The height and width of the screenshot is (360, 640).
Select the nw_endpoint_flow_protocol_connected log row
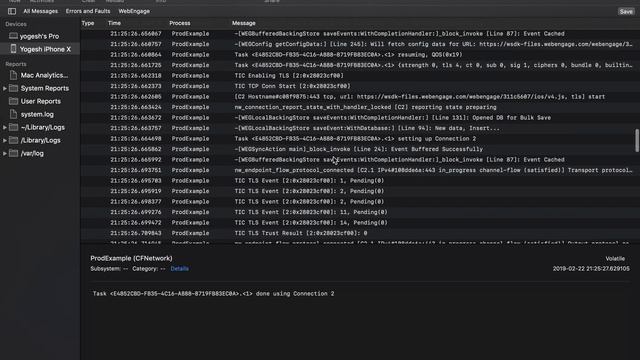[x=357, y=170]
